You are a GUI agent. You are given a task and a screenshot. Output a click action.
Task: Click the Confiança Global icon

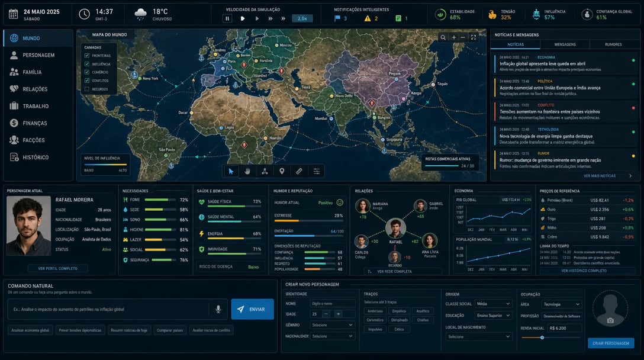[587, 14]
